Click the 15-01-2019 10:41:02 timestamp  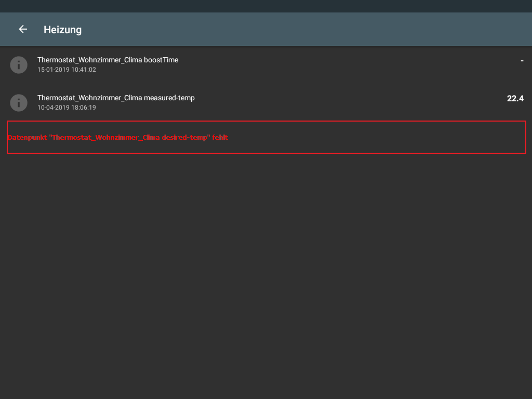[x=66, y=70]
